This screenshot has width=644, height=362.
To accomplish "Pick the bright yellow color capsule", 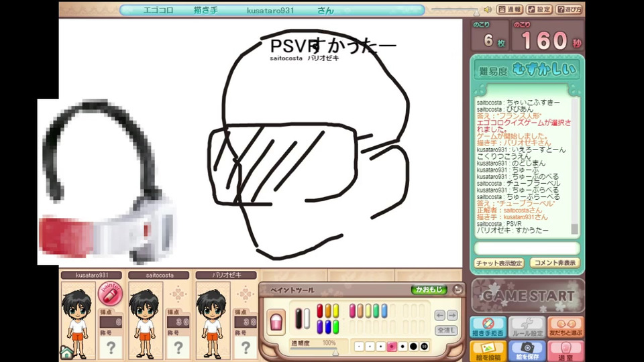I will 336,310.
